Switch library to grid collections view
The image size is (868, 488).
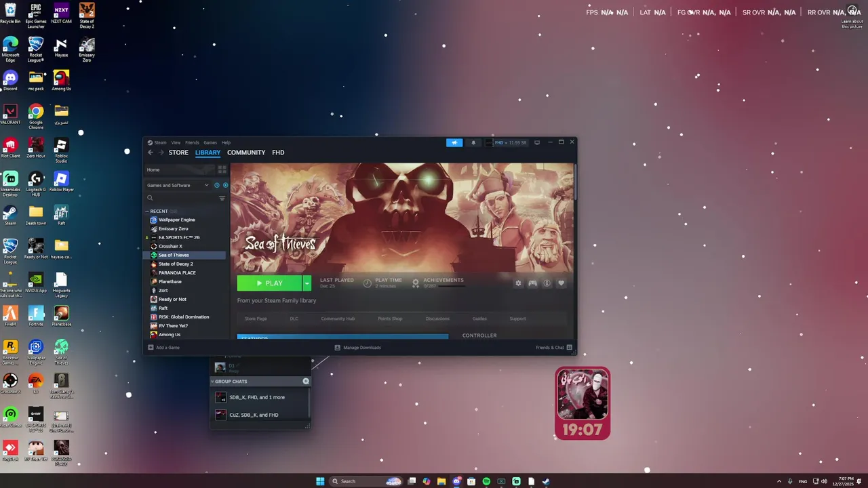click(x=222, y=169)
